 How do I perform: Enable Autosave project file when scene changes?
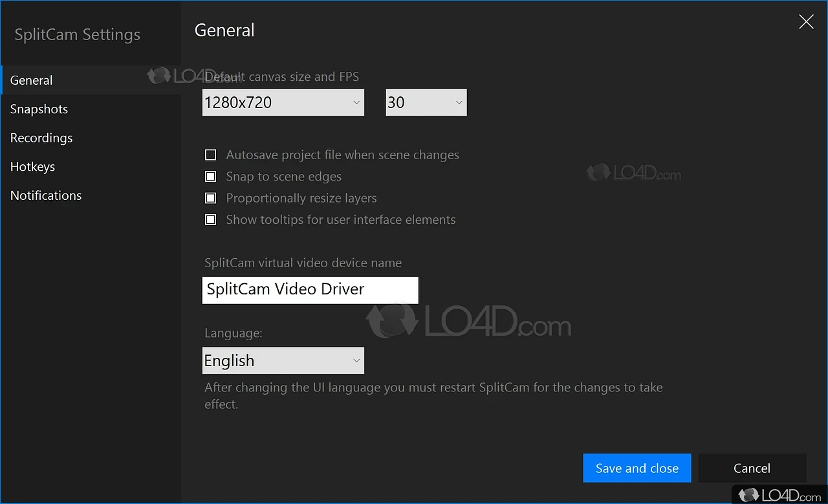[x=210, y=155]
